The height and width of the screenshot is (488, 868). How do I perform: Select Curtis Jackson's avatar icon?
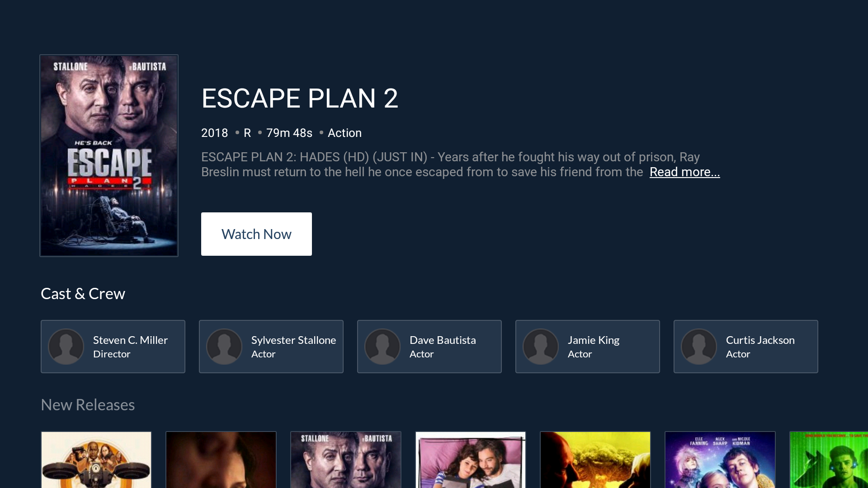[x=699, y=347]
